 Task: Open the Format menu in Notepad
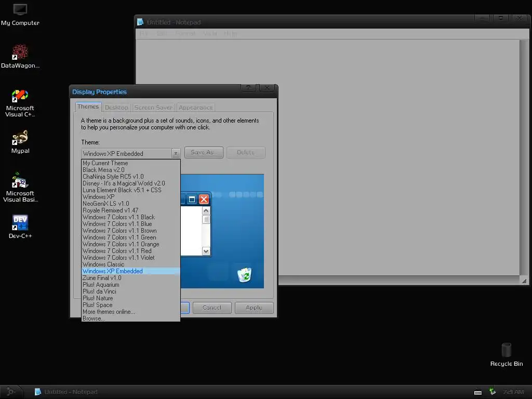(185, 34)
